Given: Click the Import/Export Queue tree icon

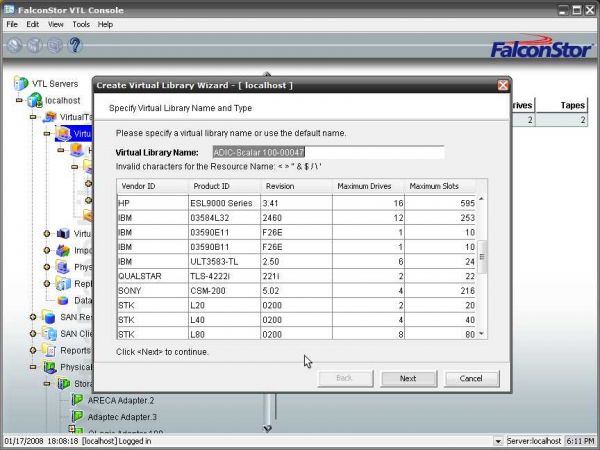Looking at the screenshot, I should coord(63,250).
